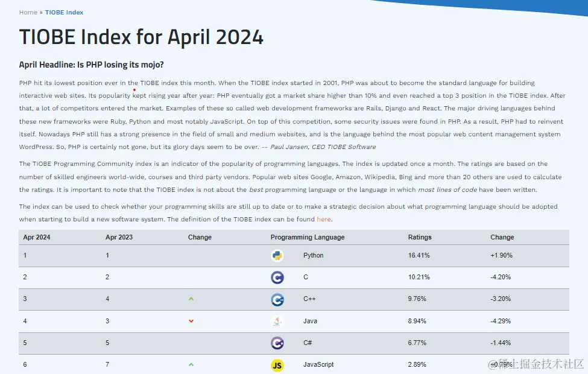588x374 pixels.
Task: Click the Python 16.41% rating cell
Action: tap(419, 256)
